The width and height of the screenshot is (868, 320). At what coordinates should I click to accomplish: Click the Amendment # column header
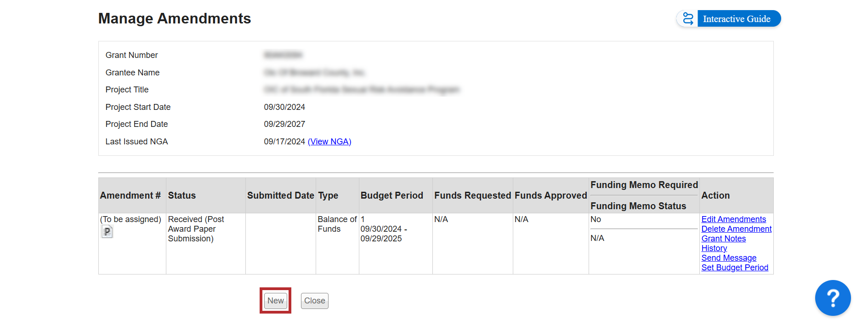[130, 195]
